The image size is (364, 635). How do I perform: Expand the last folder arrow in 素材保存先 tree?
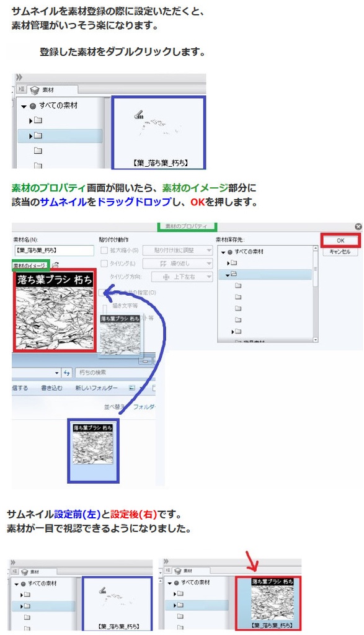233,332
